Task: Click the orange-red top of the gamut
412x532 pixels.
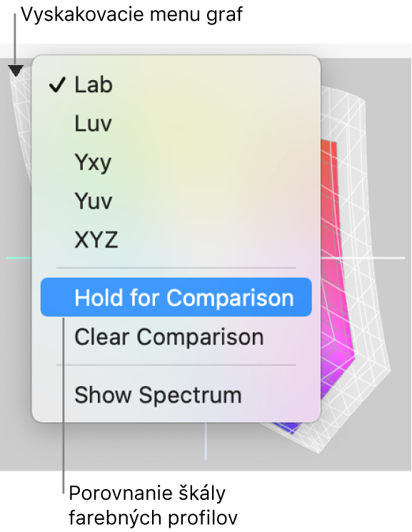Action: [x=328, y=149]
